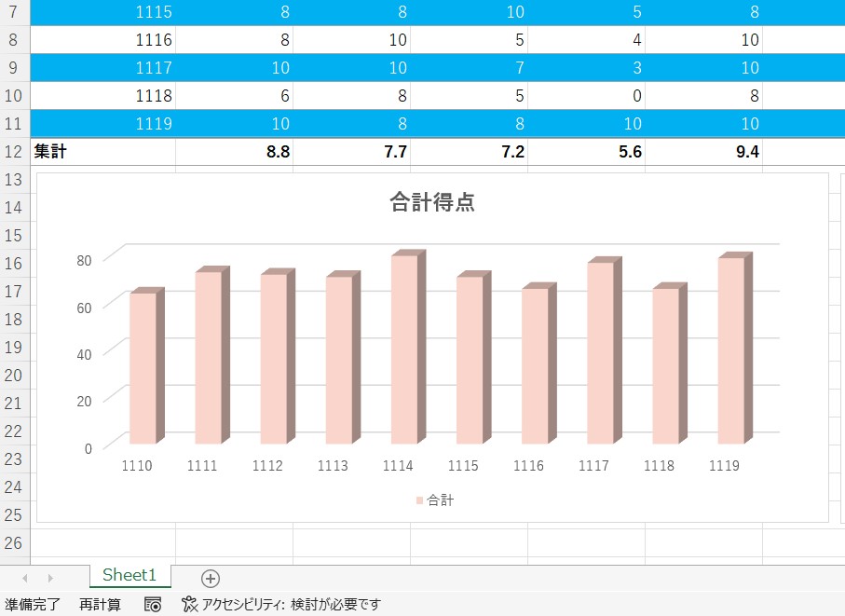Viewport: 845px width, 616px height.
Task: Select cell containing 1115
Action: point(102,12)
